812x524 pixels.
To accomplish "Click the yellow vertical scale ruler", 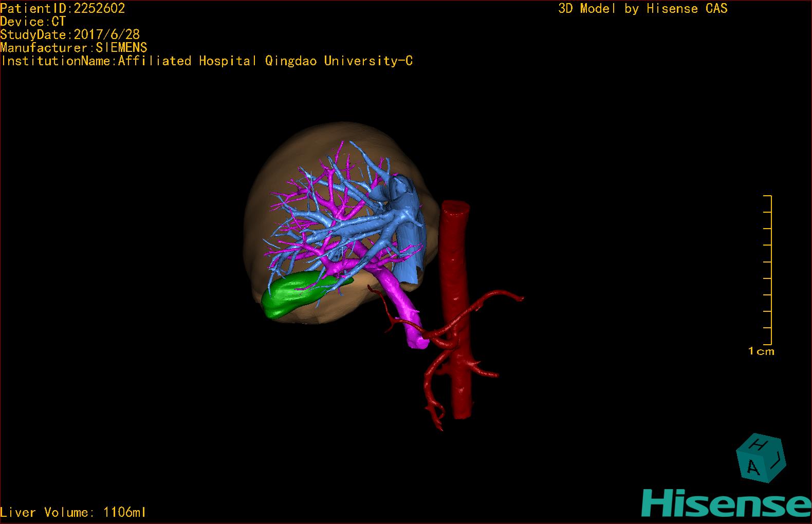I will (769, 270).
